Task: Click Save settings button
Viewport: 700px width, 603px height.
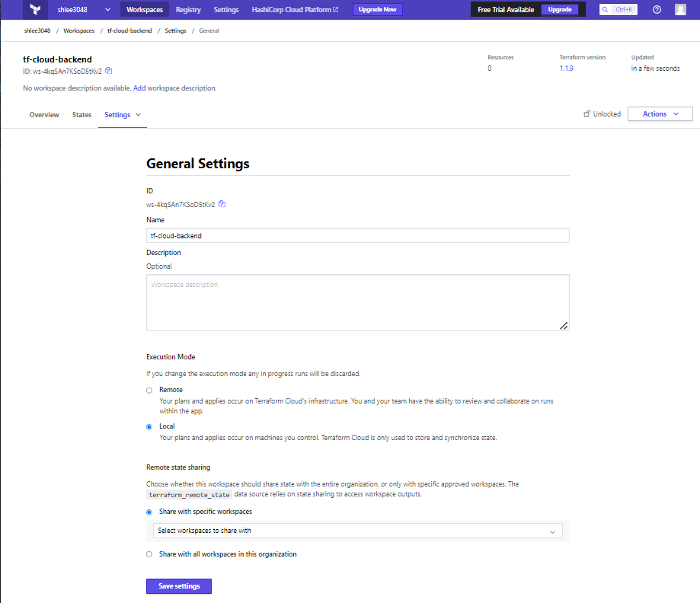Action: tap(179, 586)
